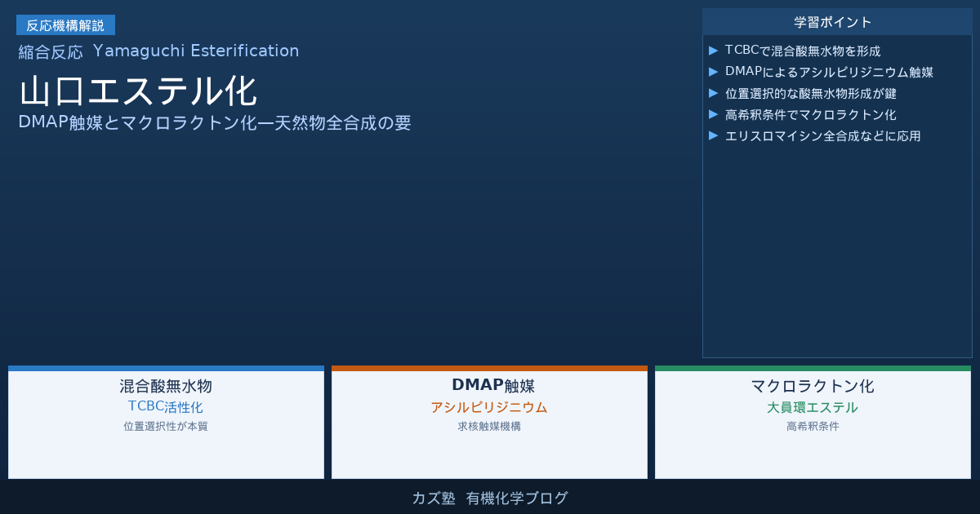
Task: Open the マクロラクトン化 card heading
Action: (813, 386)
